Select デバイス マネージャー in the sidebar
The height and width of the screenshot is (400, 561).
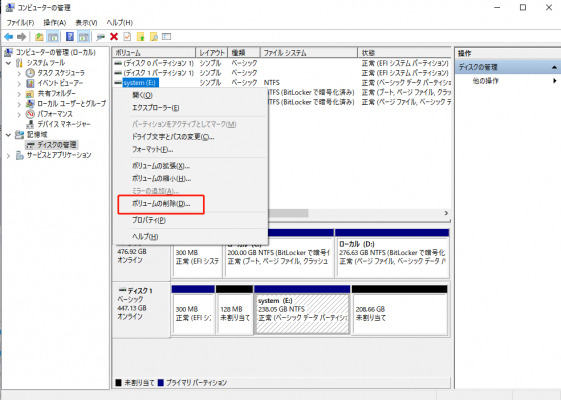pyautogui.click(x=64, y=124)
